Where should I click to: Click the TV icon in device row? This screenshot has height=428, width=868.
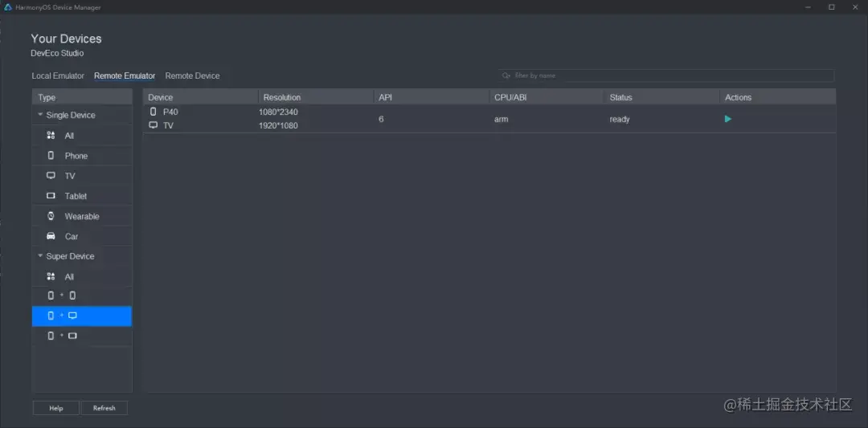(154, 125)
